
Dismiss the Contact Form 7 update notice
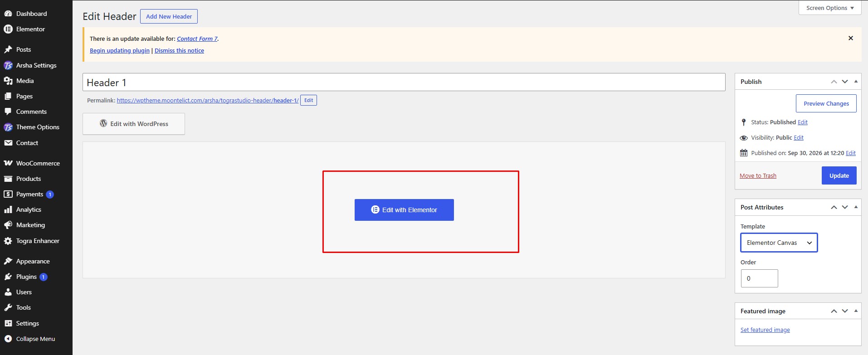point(851,38)
